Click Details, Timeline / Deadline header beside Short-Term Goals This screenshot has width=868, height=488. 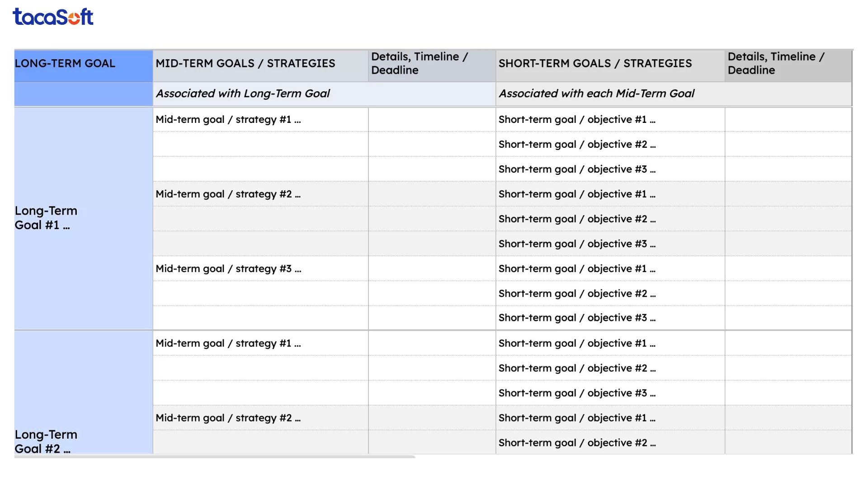788,64
